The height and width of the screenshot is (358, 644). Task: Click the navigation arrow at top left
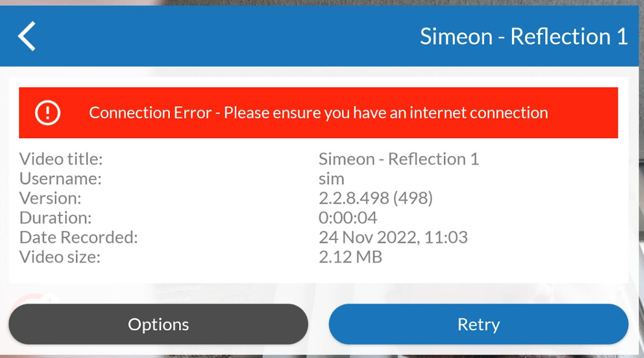point(27,36)
